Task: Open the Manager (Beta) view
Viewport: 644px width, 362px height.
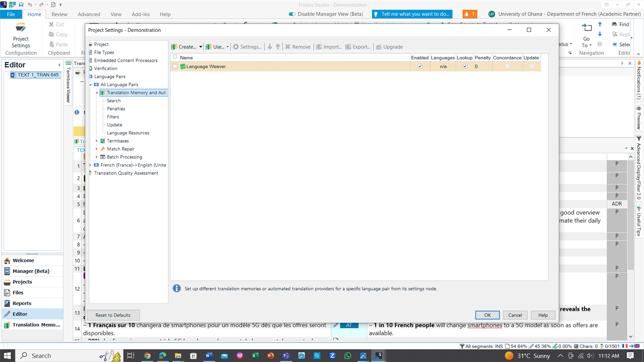Action: tap(32, 271)
